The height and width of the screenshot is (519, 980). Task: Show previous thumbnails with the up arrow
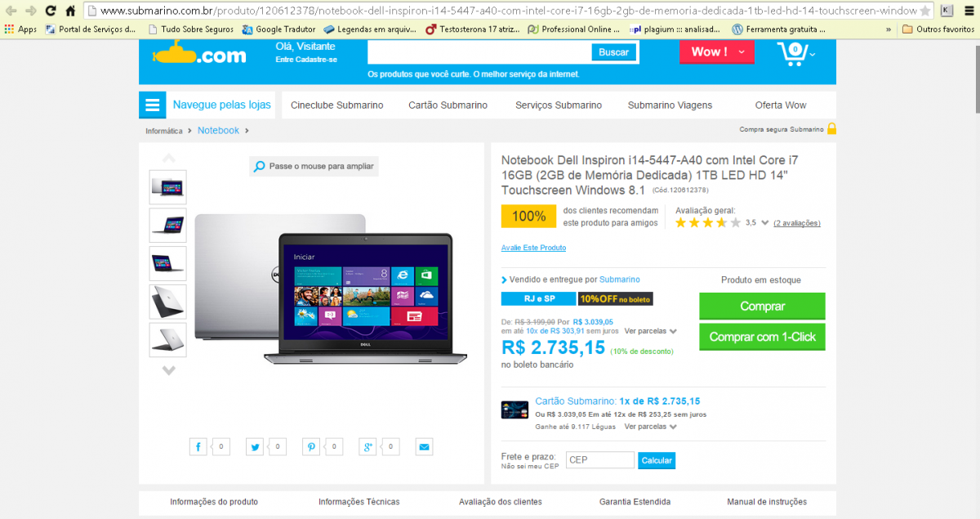(x=168, y=158)
